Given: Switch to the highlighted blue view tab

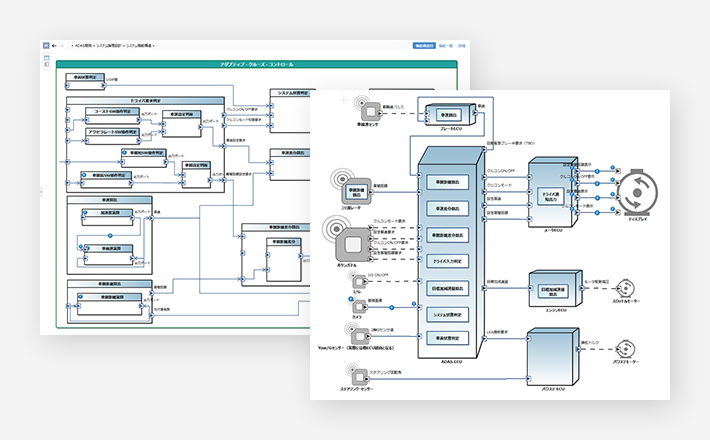Looking at the screenshot, I should coord(425,46).
